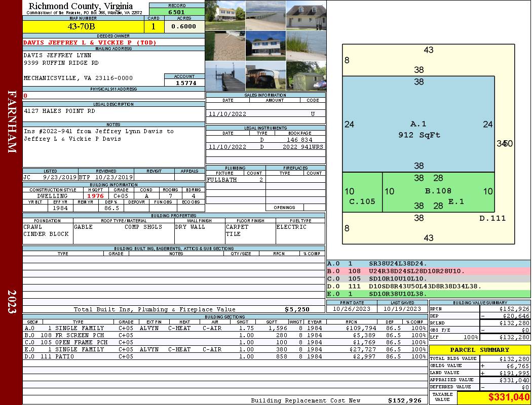
Task: Click print date 10/26/2023
Action: tap(352, 309)
